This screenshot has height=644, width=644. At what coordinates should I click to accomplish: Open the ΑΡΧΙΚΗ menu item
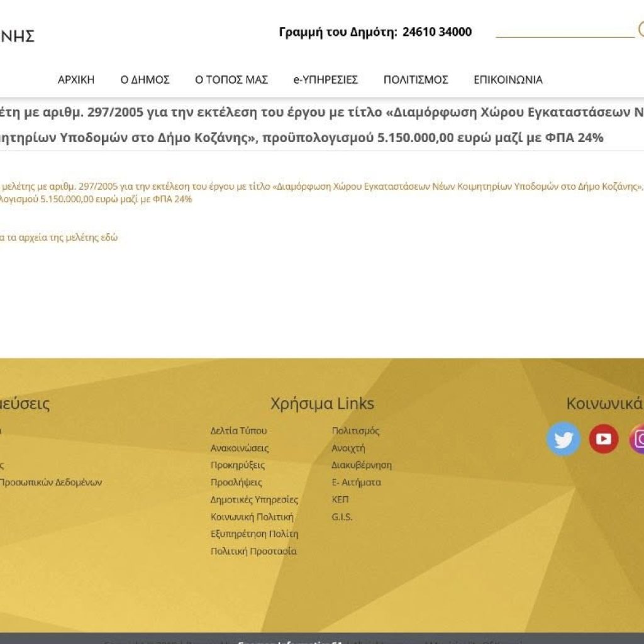click(76, 80)
